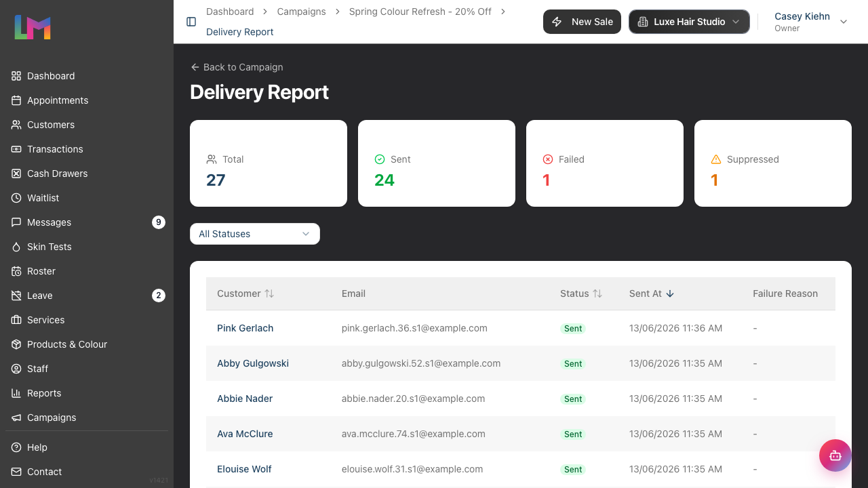The height and width of the screenshot is (488, 868).
Task: Open the All Statuses filter dropdown
Action: tap(255, 234)
